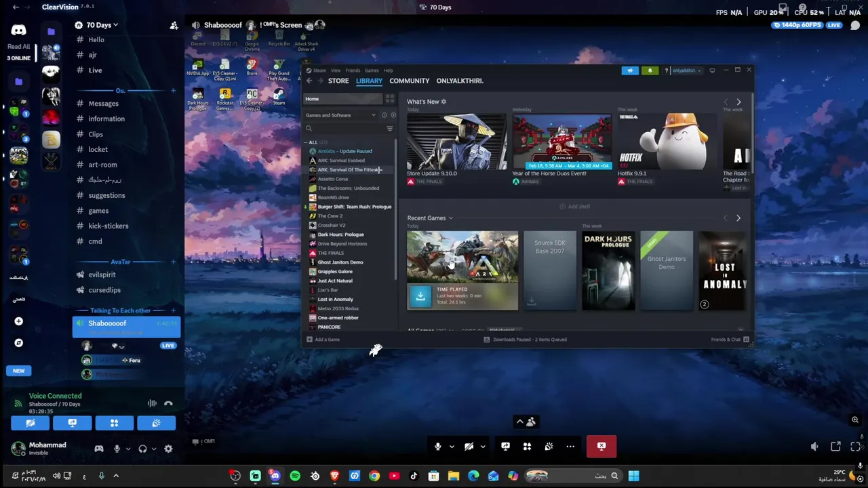Open mic device arrow in stream controls
Image resolution: width=868 pixels, height=488 pixels.
452,447
